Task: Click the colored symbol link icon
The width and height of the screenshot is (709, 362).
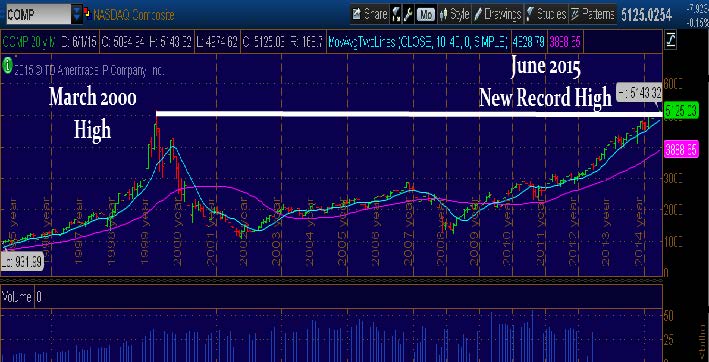Action: [x=86, y=14]
